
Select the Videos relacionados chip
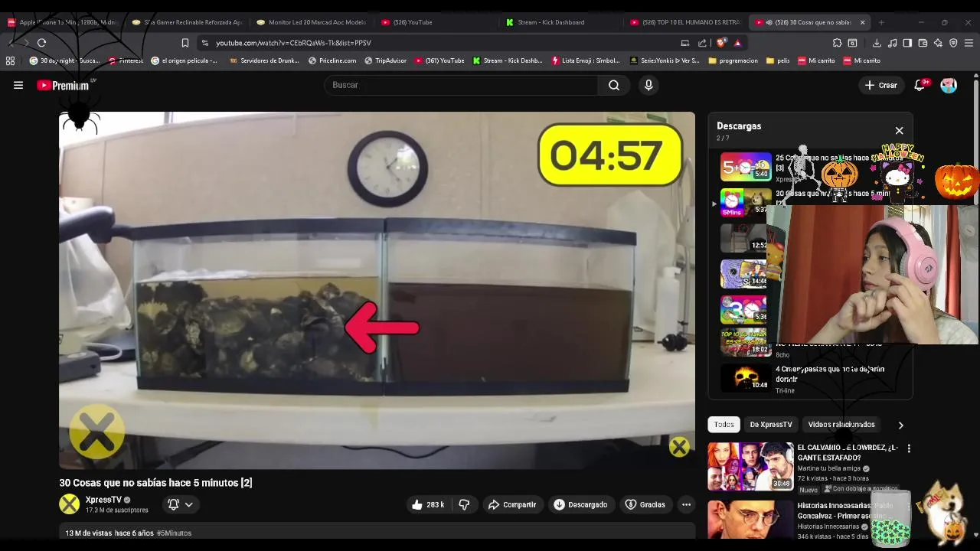(841, 425)
